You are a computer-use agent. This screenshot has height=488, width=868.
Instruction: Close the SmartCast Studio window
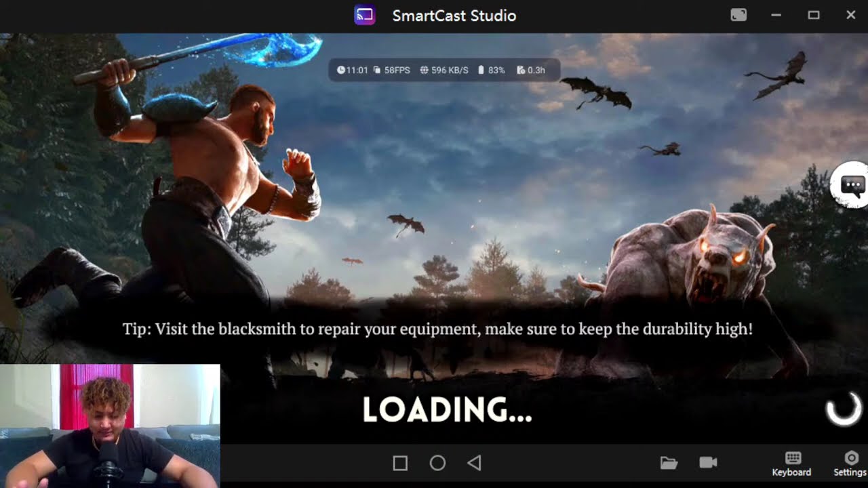850,15
